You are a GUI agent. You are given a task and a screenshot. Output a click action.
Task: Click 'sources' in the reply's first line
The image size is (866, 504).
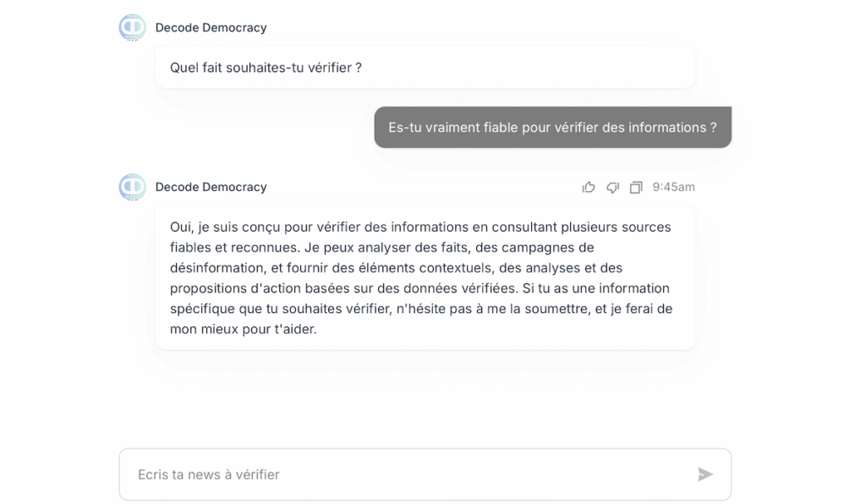click(x=646, y=227)
